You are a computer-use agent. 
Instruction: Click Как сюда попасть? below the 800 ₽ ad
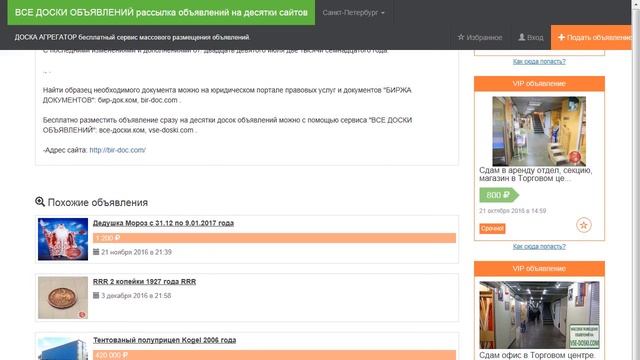point(539,247)
